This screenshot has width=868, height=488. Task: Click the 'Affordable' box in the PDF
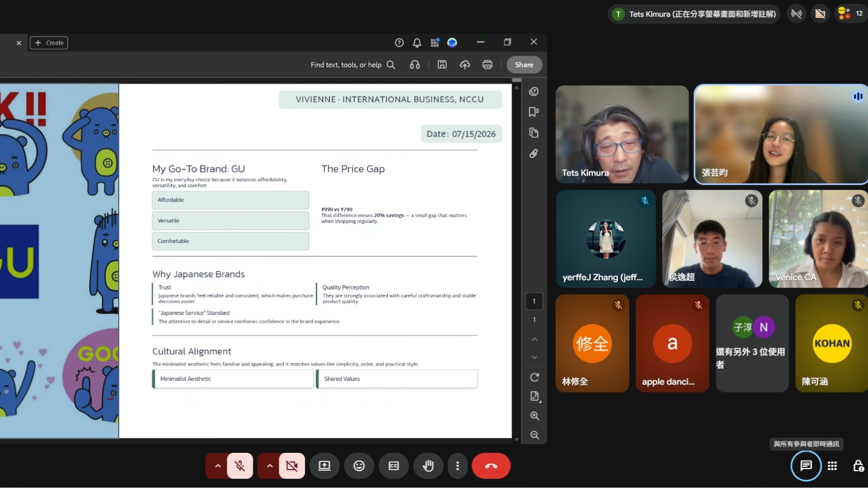coord(231,200)
